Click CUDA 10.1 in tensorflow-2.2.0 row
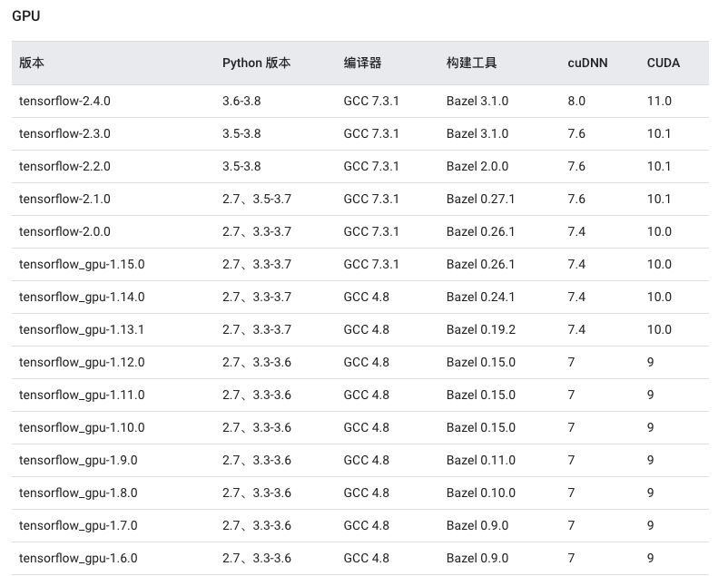 659,166
